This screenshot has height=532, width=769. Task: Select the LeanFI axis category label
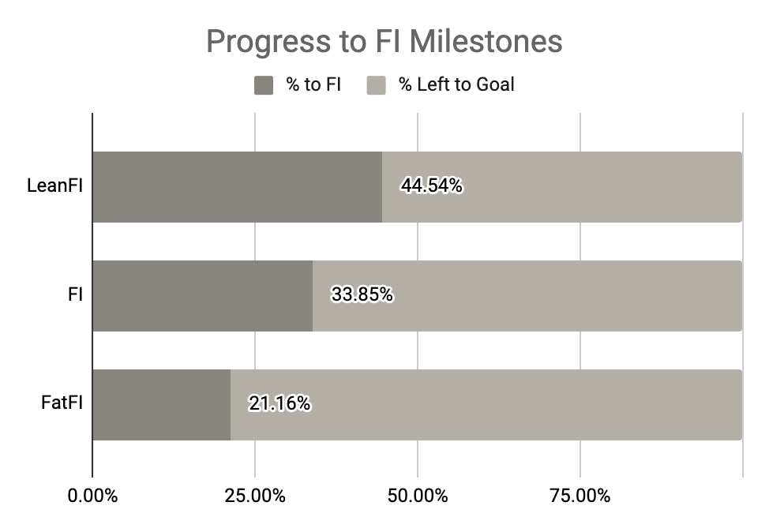click(54, 187)
